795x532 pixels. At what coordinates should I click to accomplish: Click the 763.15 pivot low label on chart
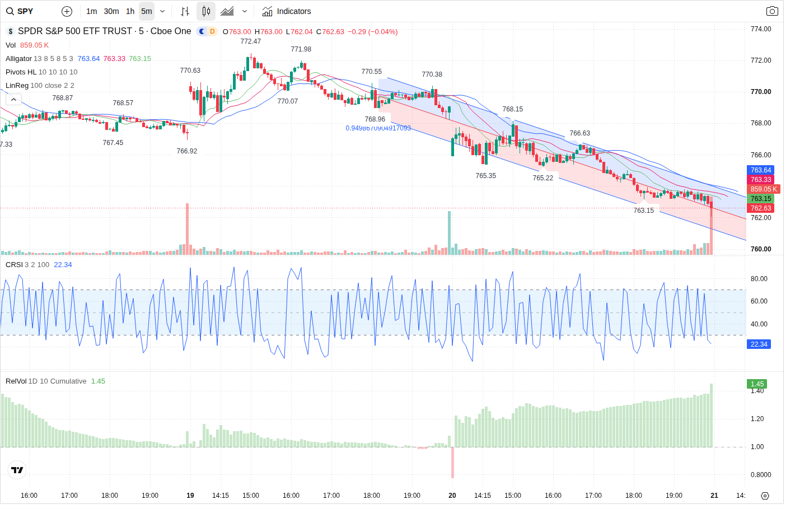pyautogui.click(x=644, y=211)
